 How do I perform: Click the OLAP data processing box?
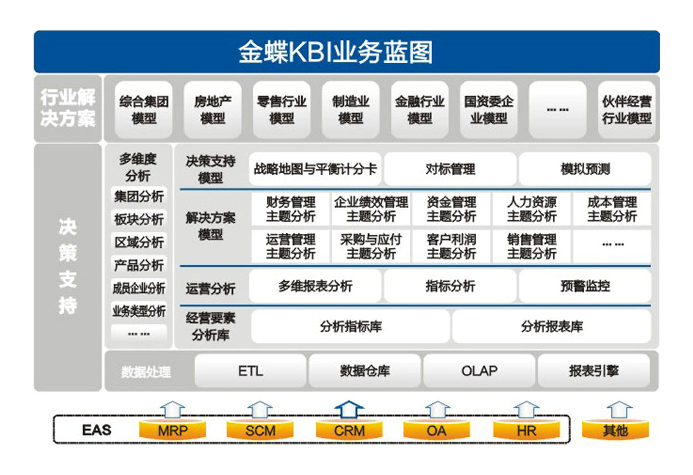pyautogui.click(x=479, y=371)
